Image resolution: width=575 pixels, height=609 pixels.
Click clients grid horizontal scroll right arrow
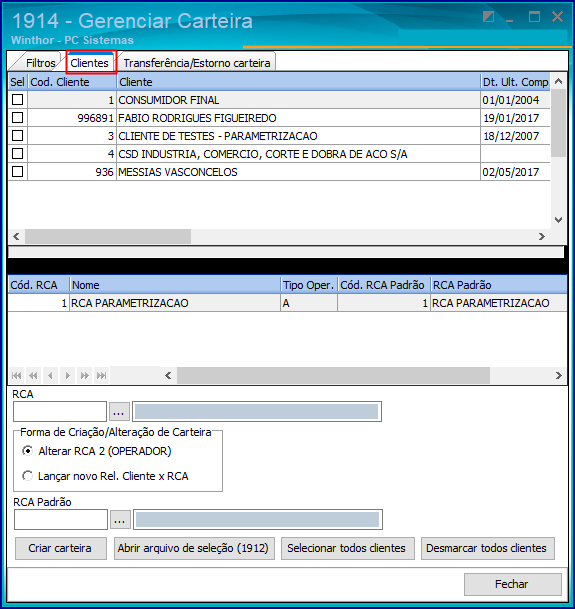point(542,236)
